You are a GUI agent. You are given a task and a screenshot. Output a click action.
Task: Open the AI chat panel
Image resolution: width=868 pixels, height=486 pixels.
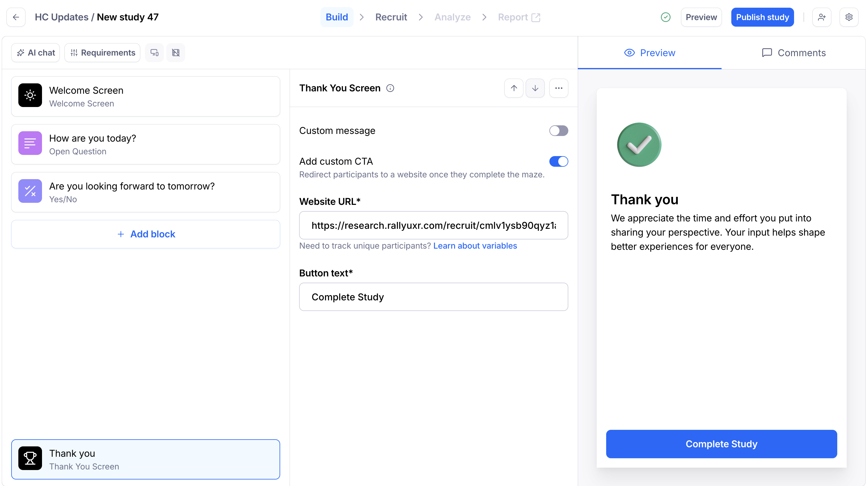[x=36, y=53]
